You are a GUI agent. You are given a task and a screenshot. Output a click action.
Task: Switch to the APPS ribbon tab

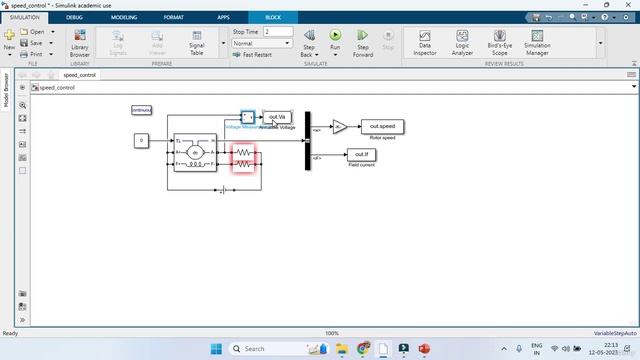pyautogui.click(x=223, y=18)
